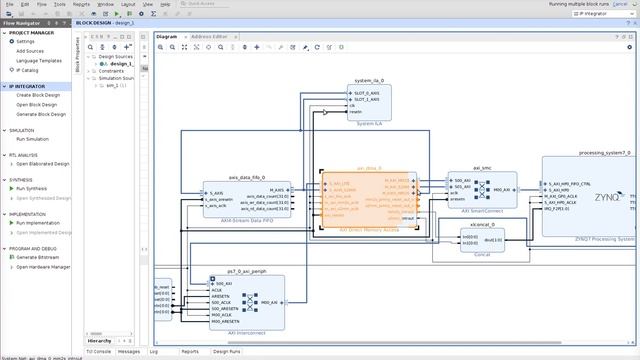The image size is (640, 360).
Task: Click the help icon in Flow Navigator header
Action: (64, 23)
